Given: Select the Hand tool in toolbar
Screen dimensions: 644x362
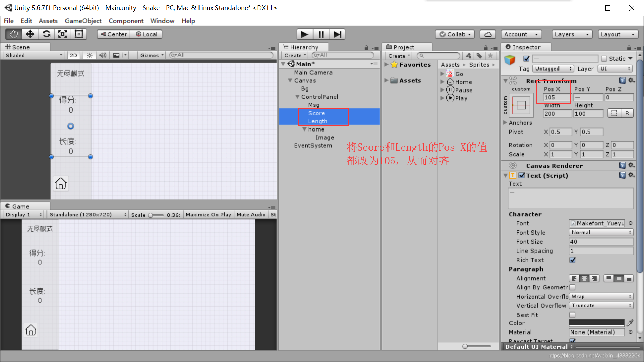Looking at the screenshot, I should (x=14, y=34).
